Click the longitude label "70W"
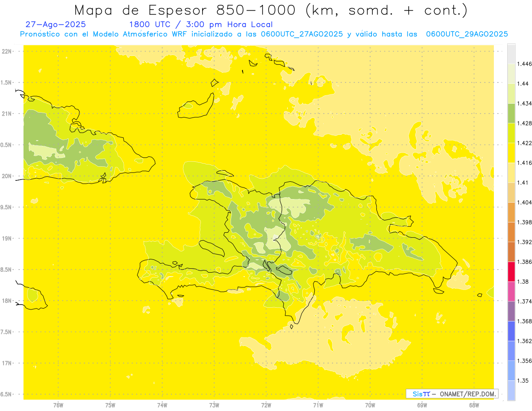This screenshot has width=532, height=411. coord(370,405)
